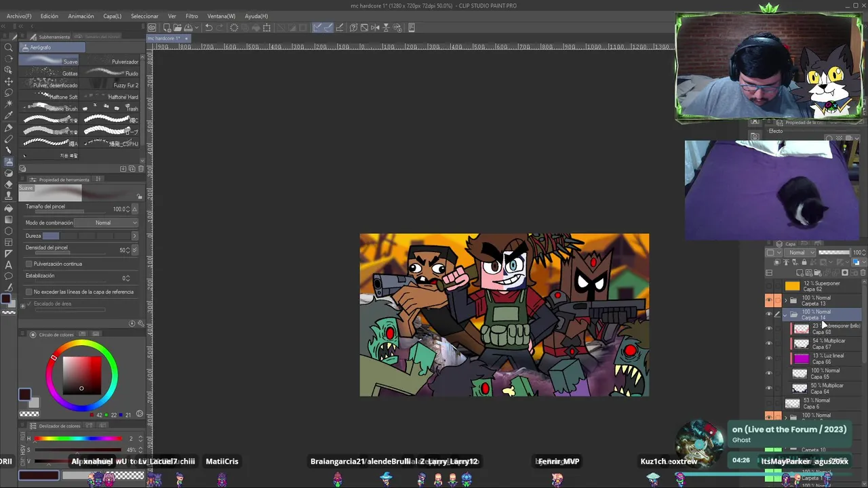Open Densidad del pincel settings dropdown
The image size is (868, 488).
[x=135, y=250]
